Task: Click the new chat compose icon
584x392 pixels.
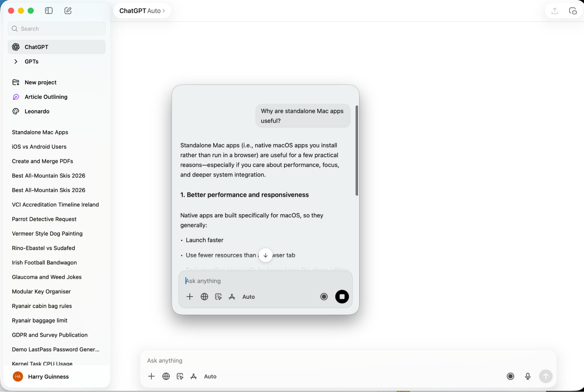Action: (68, 11)
